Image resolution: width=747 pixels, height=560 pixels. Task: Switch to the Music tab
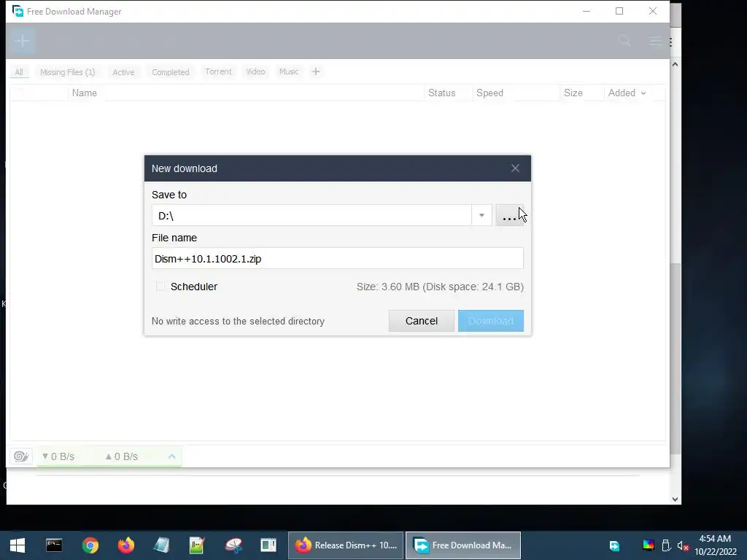289,71
